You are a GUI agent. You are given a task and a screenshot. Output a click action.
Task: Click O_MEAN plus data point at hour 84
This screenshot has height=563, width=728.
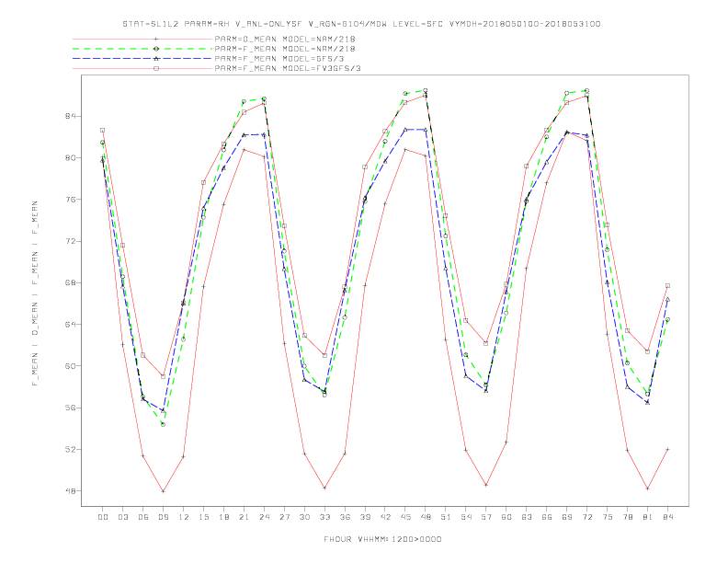(667, 449)
